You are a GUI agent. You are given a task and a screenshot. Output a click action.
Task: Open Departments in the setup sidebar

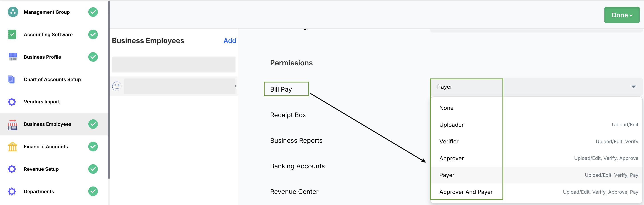coord(39,191)
